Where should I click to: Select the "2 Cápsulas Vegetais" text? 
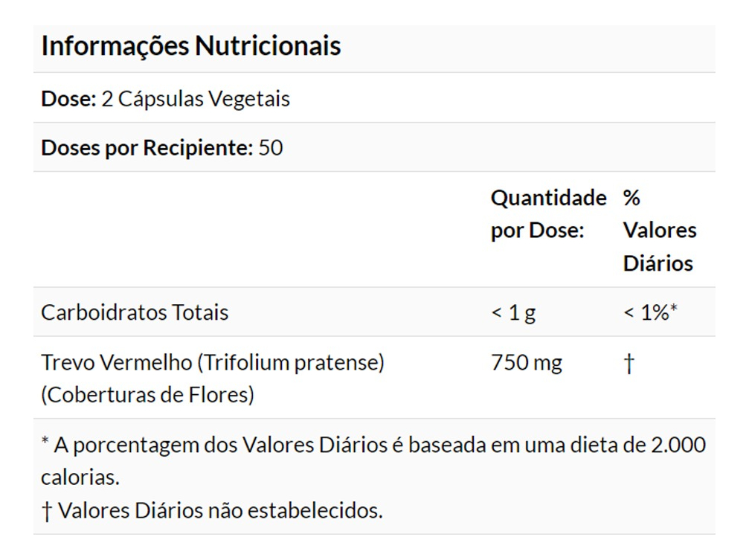(x=196, y=99)
